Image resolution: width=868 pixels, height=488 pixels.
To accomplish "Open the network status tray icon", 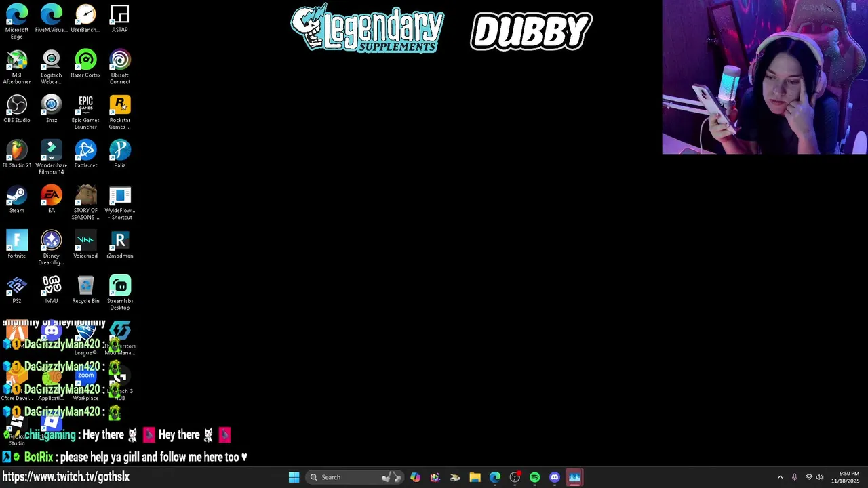I will coord(808,477).
